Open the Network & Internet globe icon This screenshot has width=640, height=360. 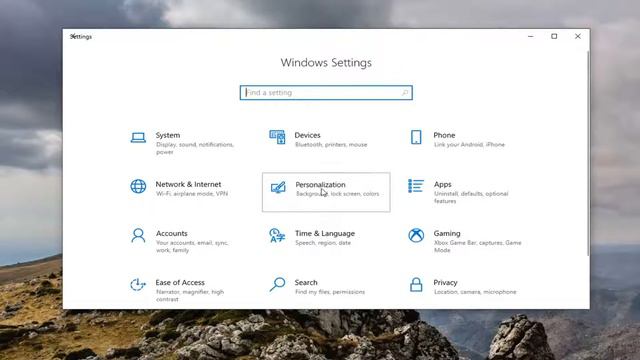(x=138, y=186)
